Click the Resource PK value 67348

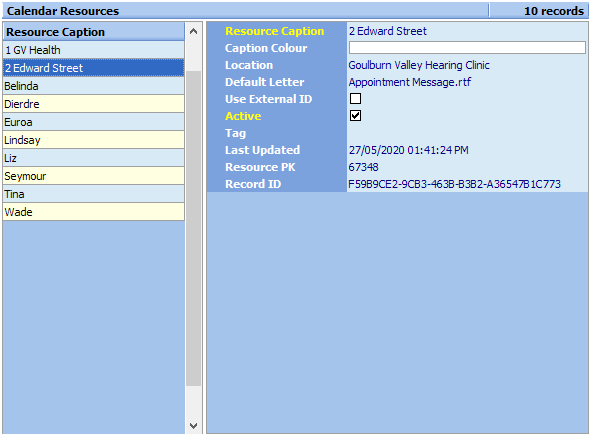(363, 167)
